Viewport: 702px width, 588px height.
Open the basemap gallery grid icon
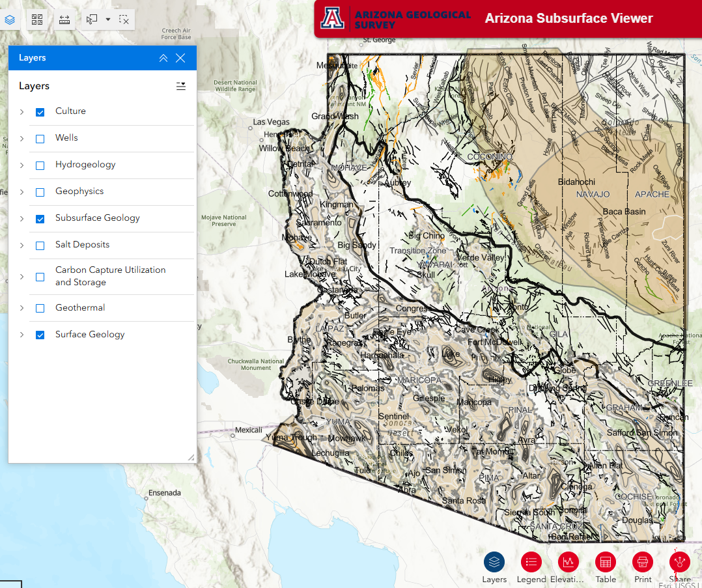tap(37, 20)
